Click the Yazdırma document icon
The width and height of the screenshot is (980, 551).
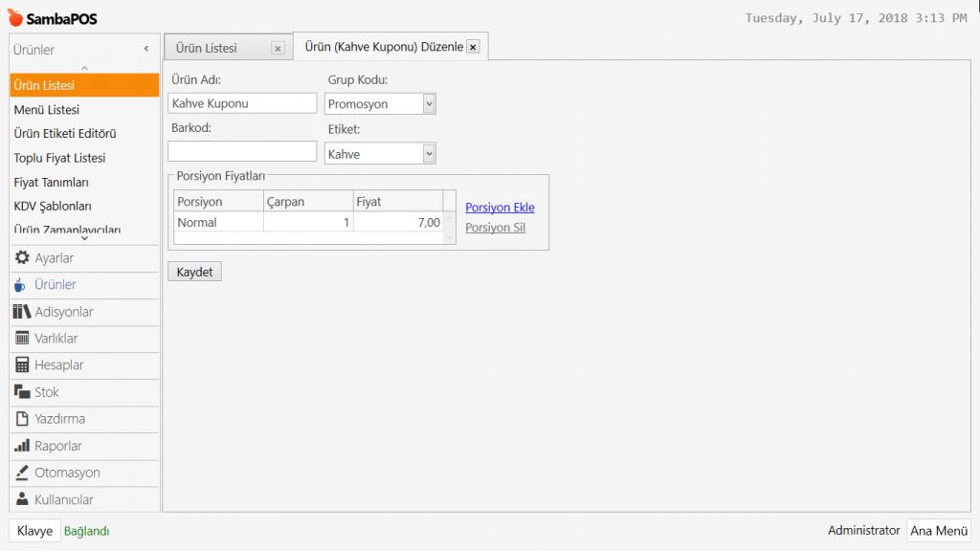(x=22, y=419)
